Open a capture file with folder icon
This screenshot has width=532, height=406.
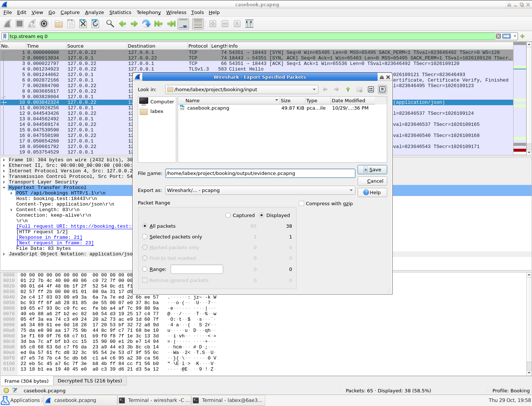coord(59,24)
